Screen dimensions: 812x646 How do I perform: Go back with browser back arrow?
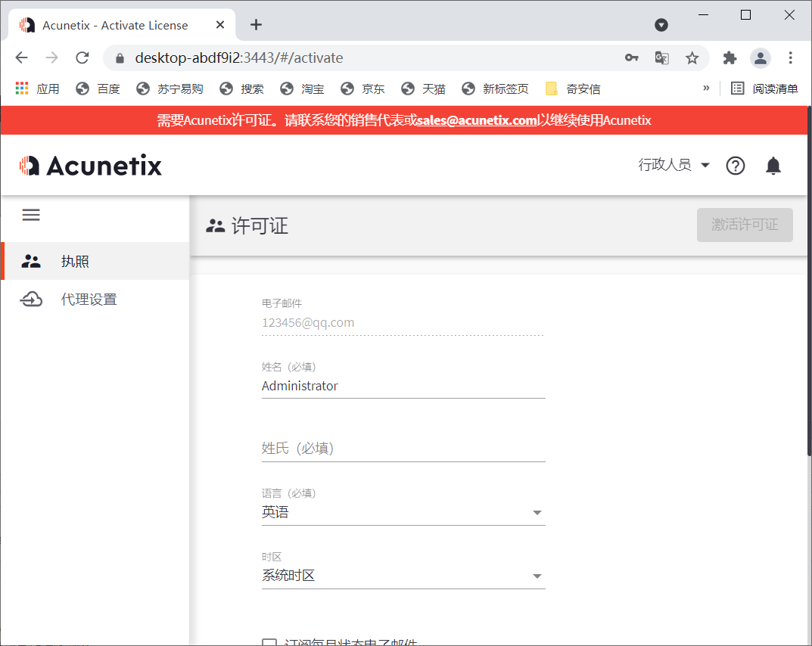[x=22, y=57]
